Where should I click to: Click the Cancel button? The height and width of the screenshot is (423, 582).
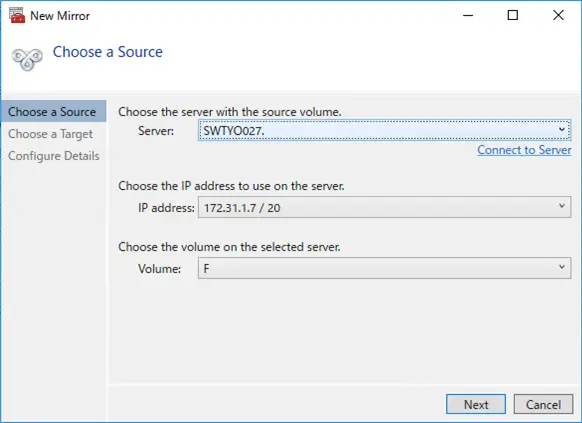[543, 404]
